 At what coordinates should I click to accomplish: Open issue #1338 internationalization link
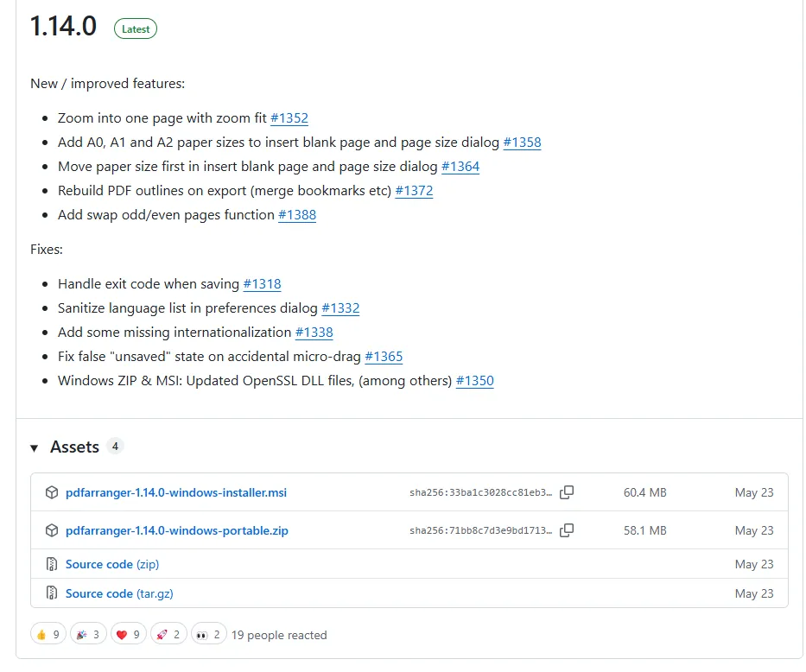click(314, 333)
